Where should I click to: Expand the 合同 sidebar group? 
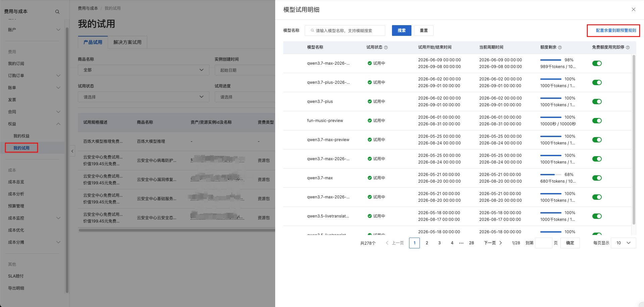(58, 112)
